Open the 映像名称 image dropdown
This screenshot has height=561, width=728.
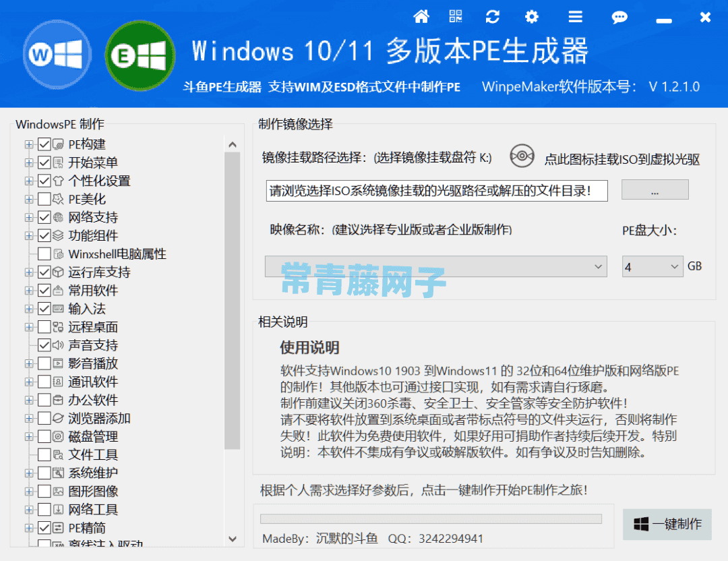tap(436, 266)
